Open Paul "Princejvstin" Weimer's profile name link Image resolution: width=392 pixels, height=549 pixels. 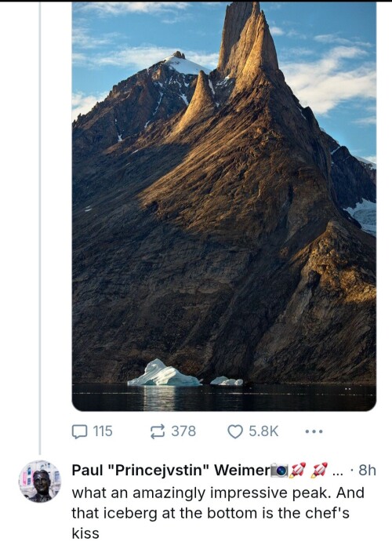pos(171,470)
